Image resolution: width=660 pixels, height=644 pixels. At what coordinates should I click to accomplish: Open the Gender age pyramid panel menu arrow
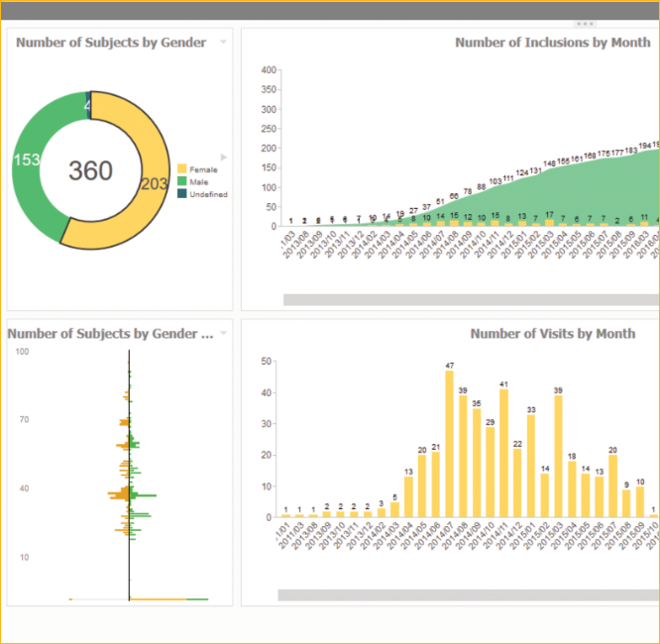pyautogui.click(x=223, y=333)
